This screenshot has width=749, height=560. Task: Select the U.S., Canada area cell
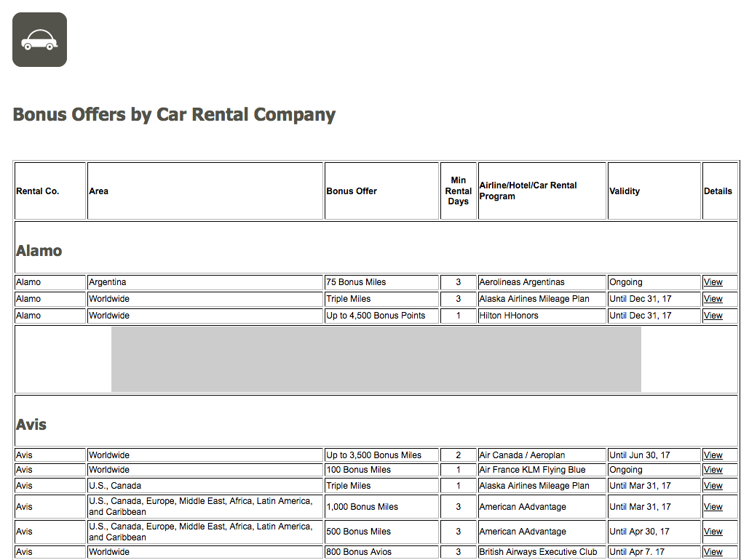(205, 486)
